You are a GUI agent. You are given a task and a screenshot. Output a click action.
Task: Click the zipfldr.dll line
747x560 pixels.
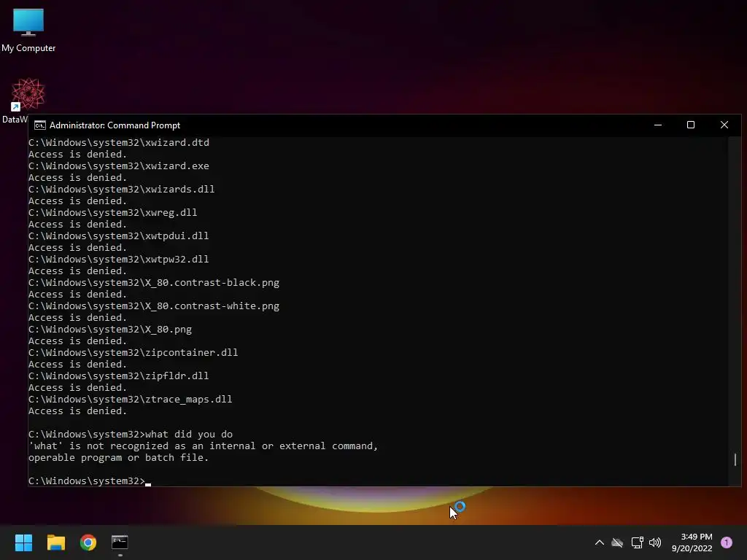point(119,376)
